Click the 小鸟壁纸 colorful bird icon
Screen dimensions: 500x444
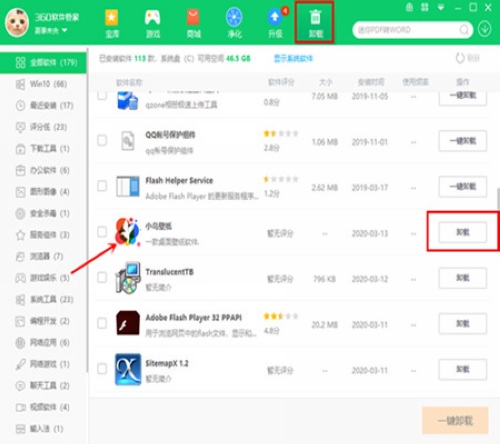coord(128,232)
